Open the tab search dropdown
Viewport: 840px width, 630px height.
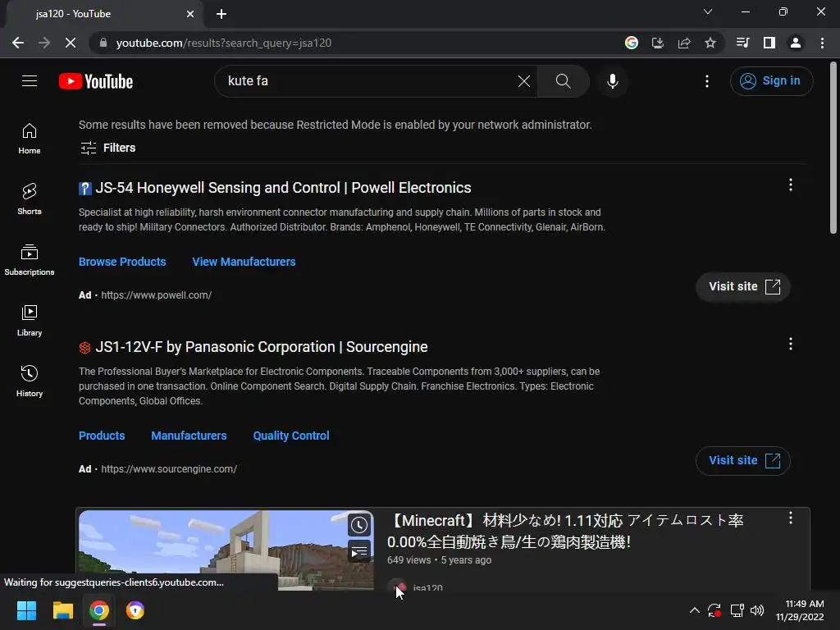(x=708, y=11)
